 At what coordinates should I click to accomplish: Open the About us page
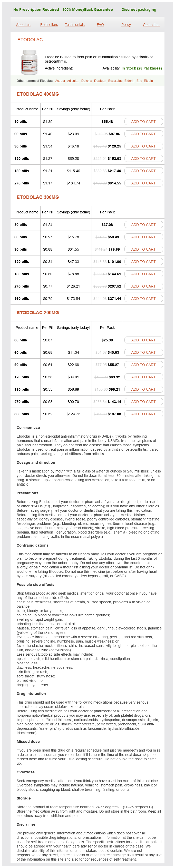[x=23, y=25]
